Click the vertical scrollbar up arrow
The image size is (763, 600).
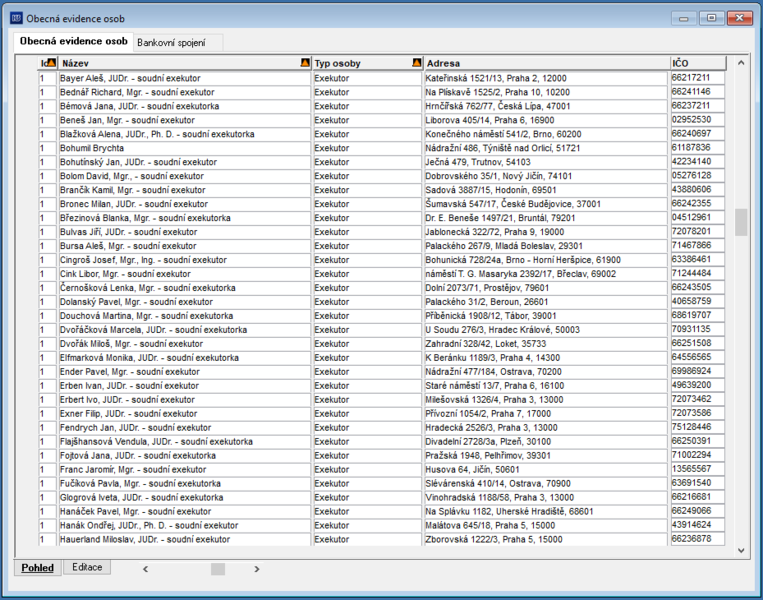click(x=741, y=63)
